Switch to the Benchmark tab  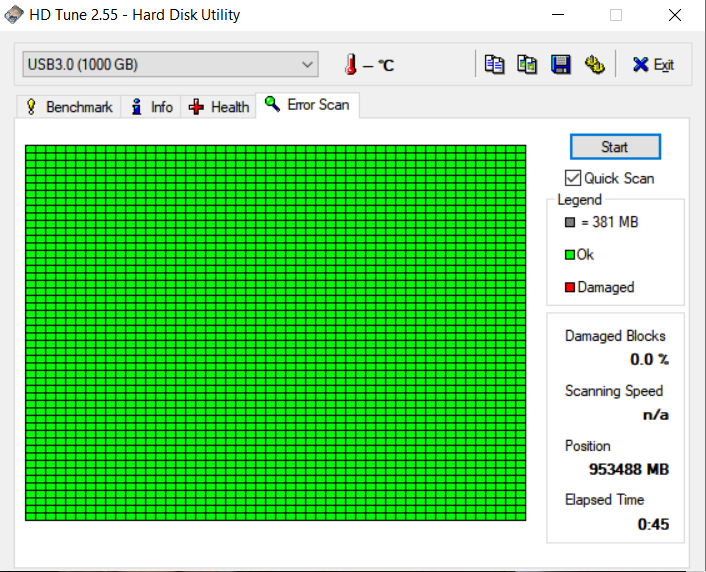click(x=69, y=107)
